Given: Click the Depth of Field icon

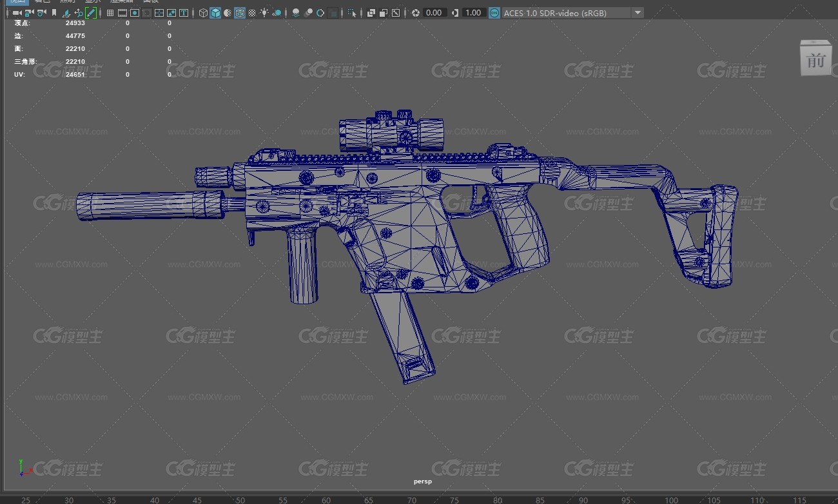Looking at the screenshot, I should click(x=333, y=13).
